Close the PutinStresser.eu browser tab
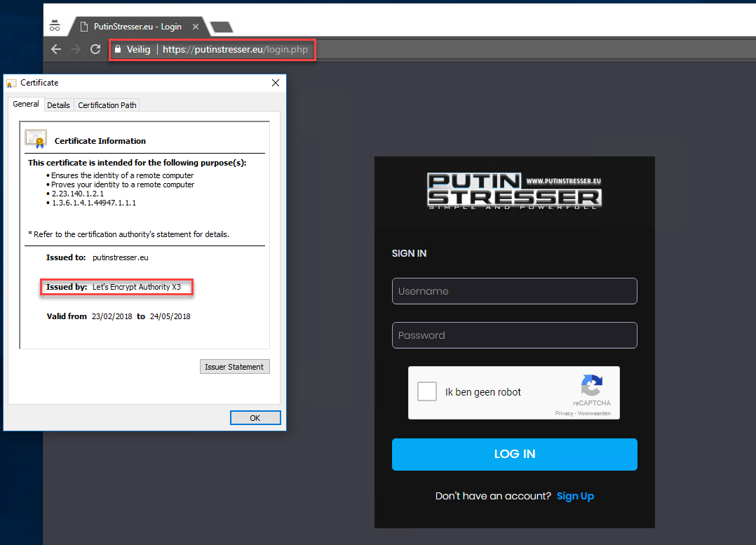 coord(195,27)
